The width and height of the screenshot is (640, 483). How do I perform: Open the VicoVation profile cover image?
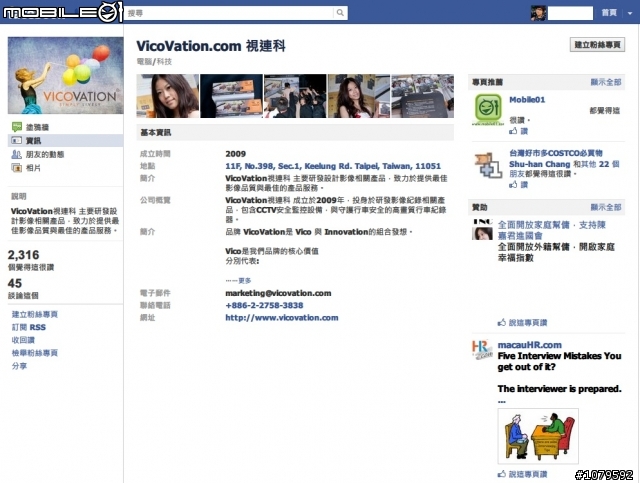coord(66,75)
